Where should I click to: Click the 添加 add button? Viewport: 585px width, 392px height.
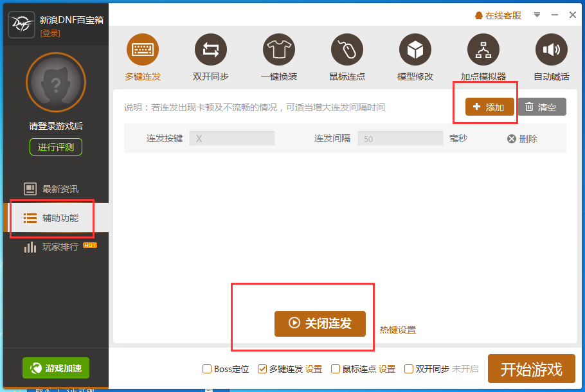pos(489,107)
